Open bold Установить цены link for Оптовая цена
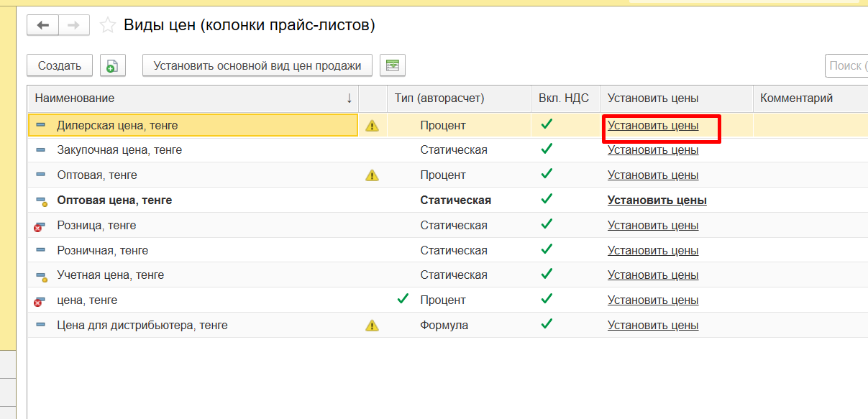The height and width of the screenshot is (419, 868). click(x=657, y=201)
